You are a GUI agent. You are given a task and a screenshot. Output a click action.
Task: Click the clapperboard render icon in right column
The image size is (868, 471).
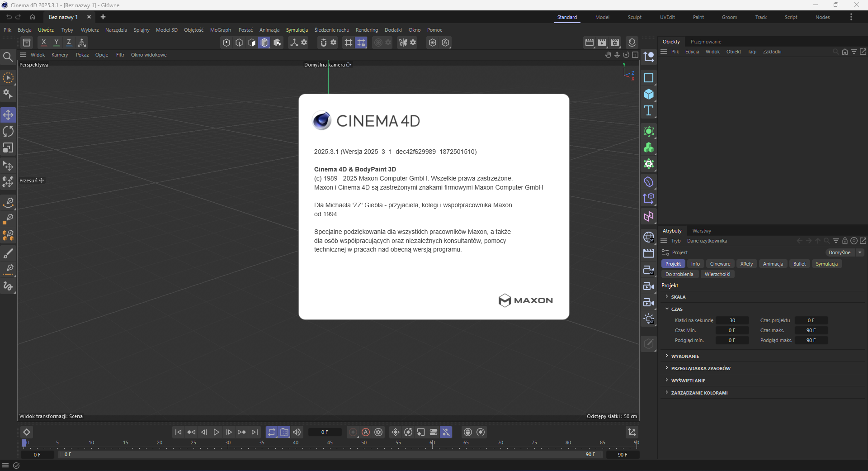(x=649, y=253)
